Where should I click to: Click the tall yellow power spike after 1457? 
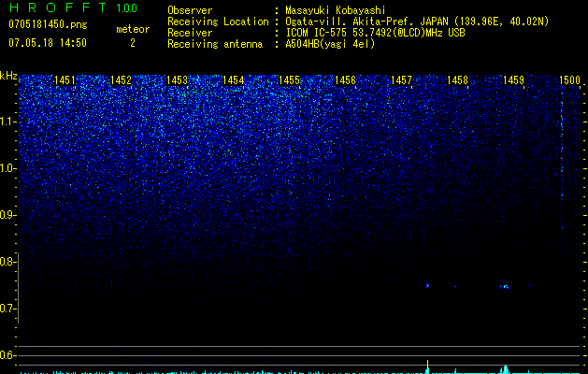coord(427,367)
